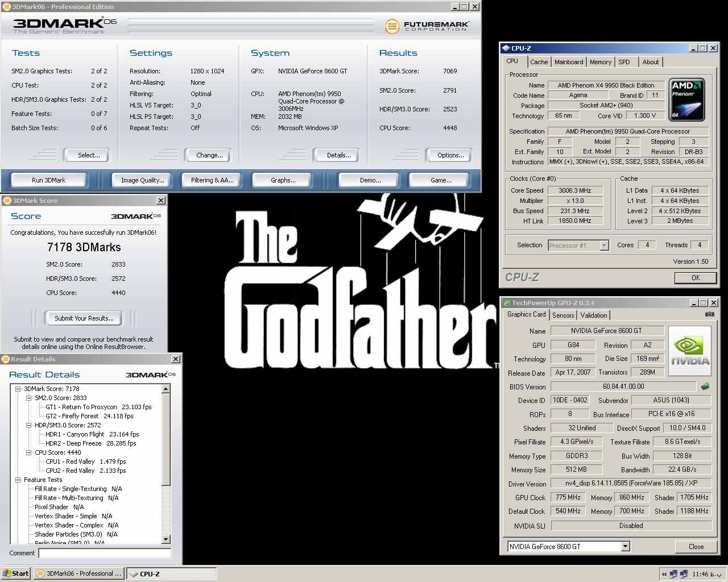
Task: Click the 7178 3DMarks score text
Action: click(x=84, y=247)
